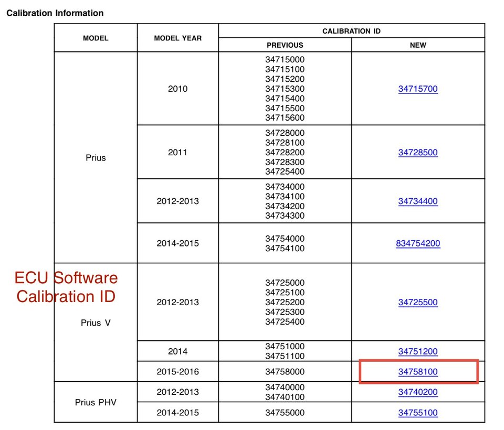Click 2012-2013 year beside the 34734400 row
504x430 pixels.
178,201
